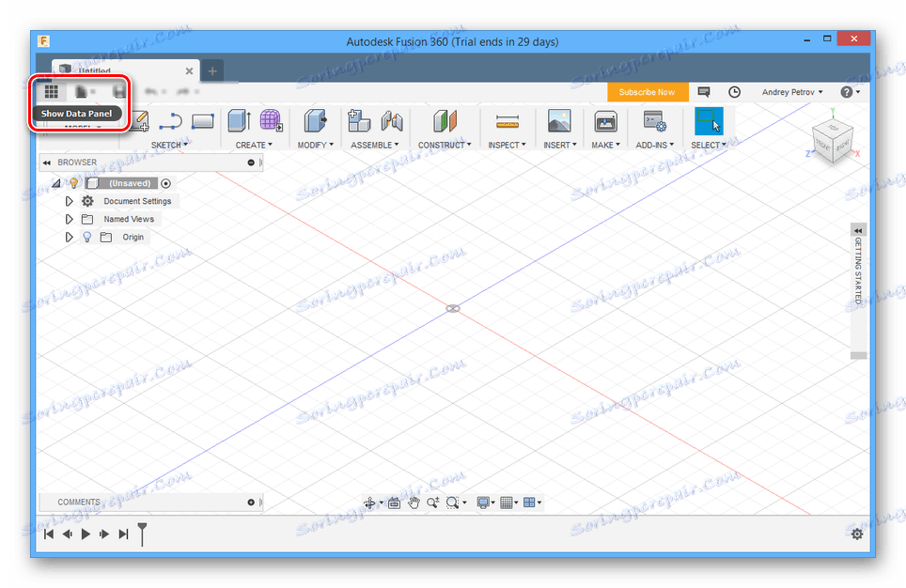
Task: Open timeline settings gear icon
Action: point(857,534)
